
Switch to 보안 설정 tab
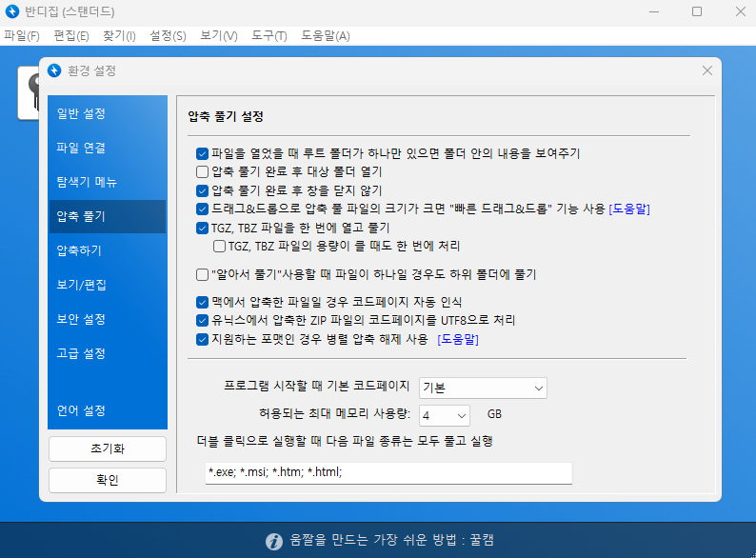(x=107, y=319)
